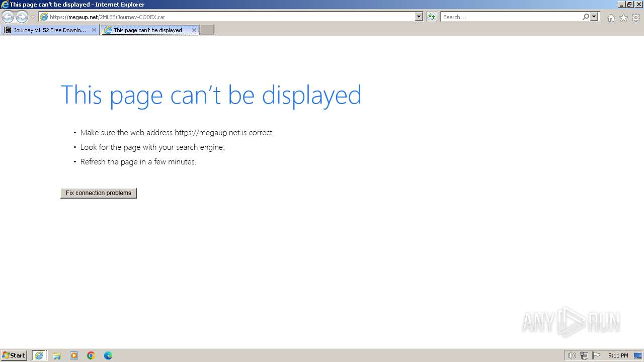Screen dimensions: 644x362
Task: Close the This page can't be displayed tab
Action: pyautogui.click(x=194, y=30)
